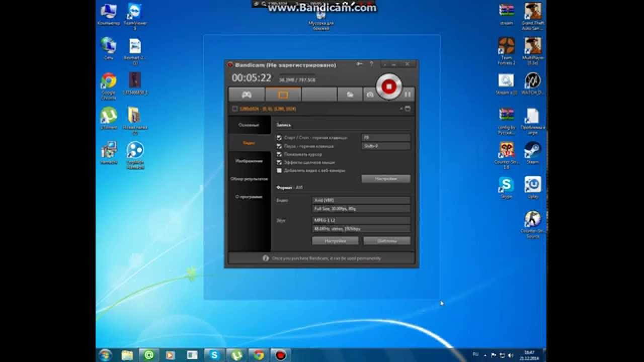Select Counter-Strike Source desktop shortcut

tap(533, 224)
